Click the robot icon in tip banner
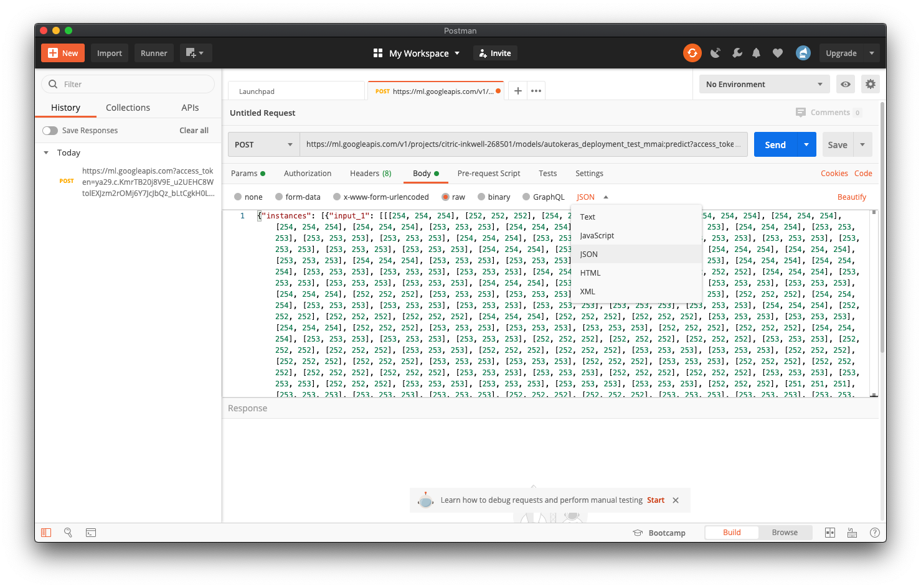Image resolution: width=921 pixels, height=588 pixels. (426, 500)
